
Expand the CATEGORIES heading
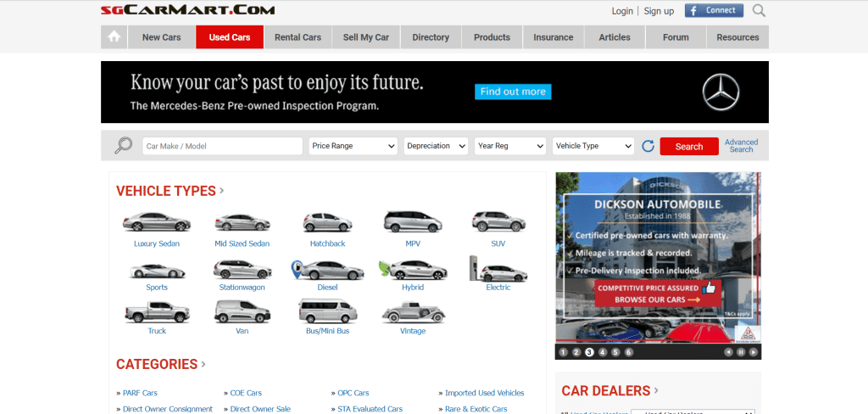161,364
